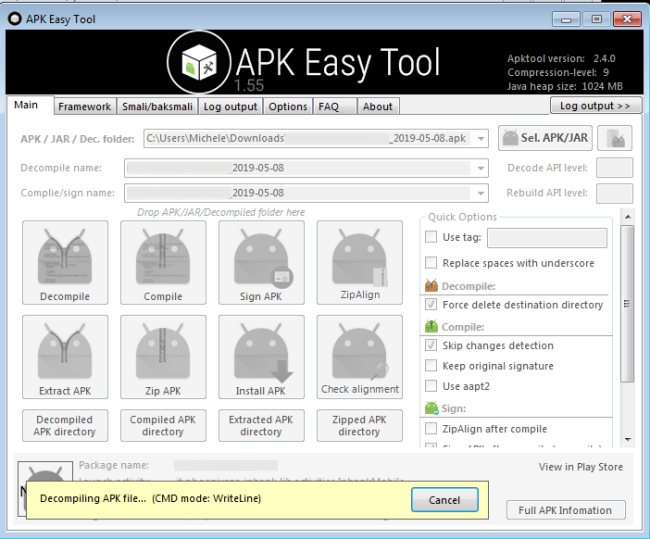
Task: Click the Apktool version 2.4.0 text
Action: 561,58
